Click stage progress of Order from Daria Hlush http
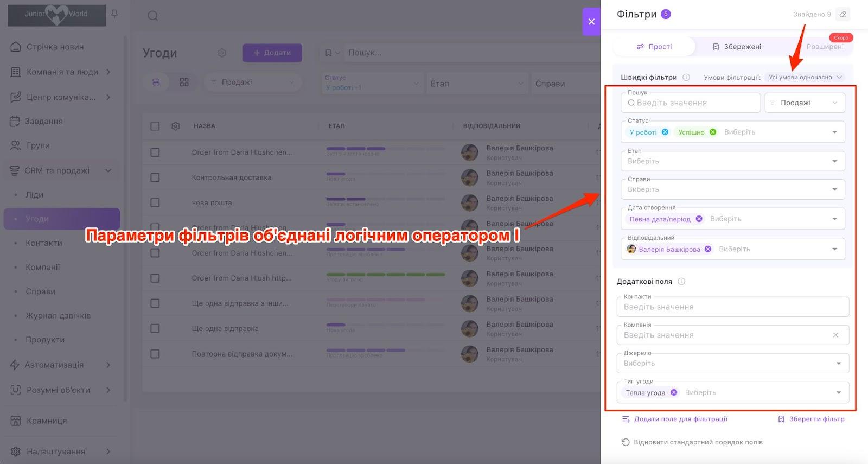Image resolution: width=868 pixels, height=464 pixels. pyautogui.click(x=386, y=275)
